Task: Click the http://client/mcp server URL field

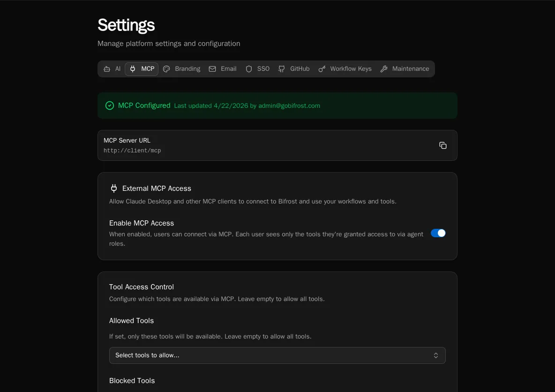Action: coord(133,151)
